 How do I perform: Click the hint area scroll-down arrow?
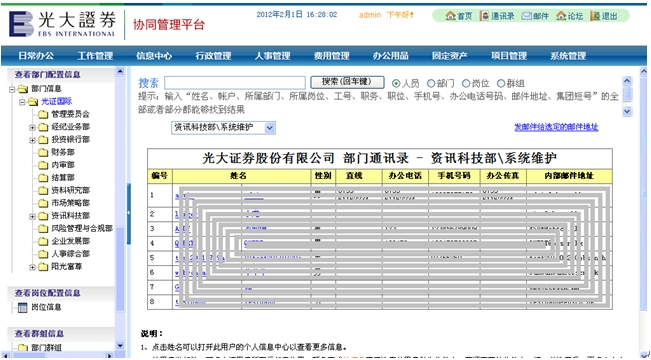[627, 111]
